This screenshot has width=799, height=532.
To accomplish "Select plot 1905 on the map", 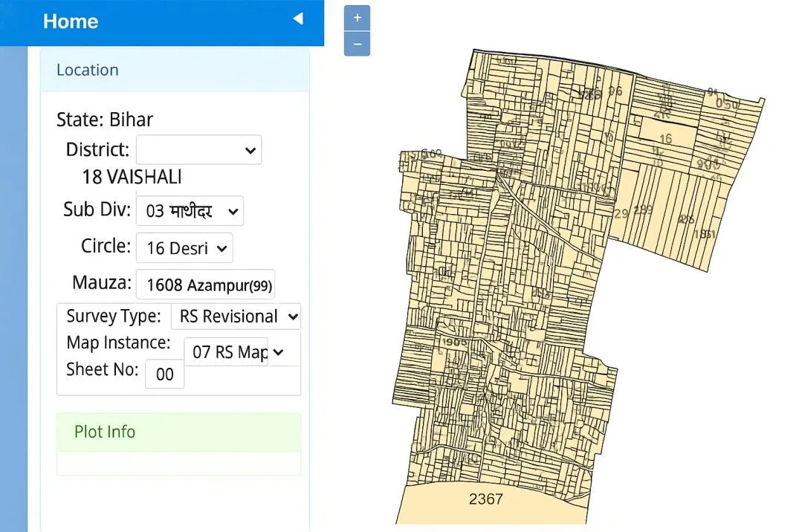I will 454,343.
